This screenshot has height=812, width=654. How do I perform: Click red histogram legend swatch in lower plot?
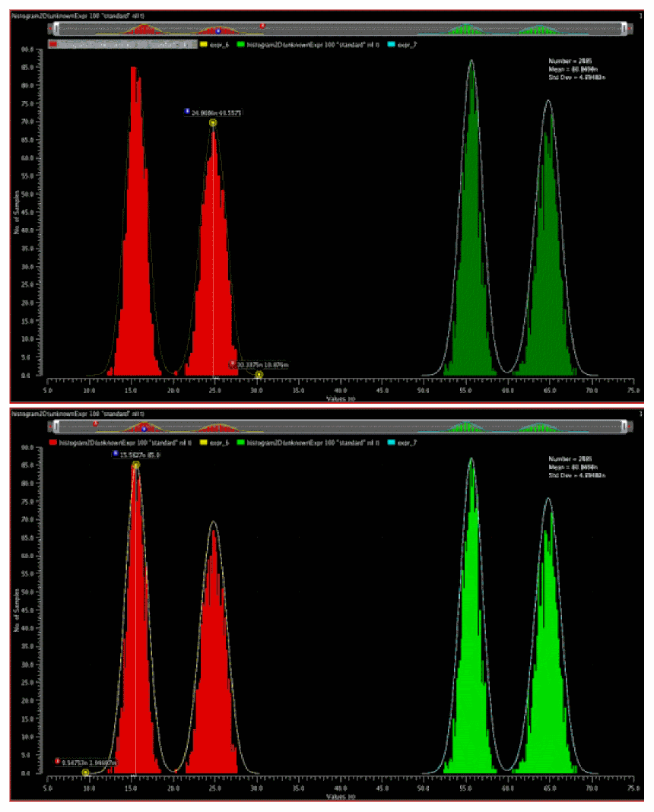click(x=52, y=442)
